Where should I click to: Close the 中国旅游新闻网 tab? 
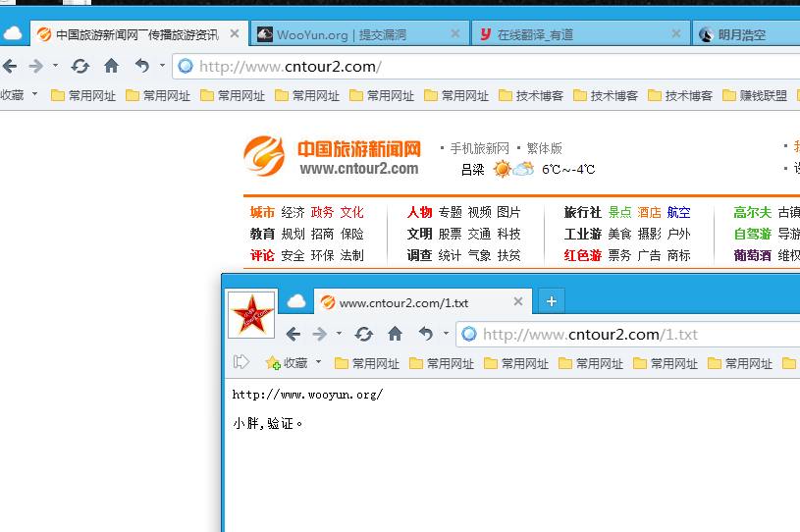tap(235, 33)
